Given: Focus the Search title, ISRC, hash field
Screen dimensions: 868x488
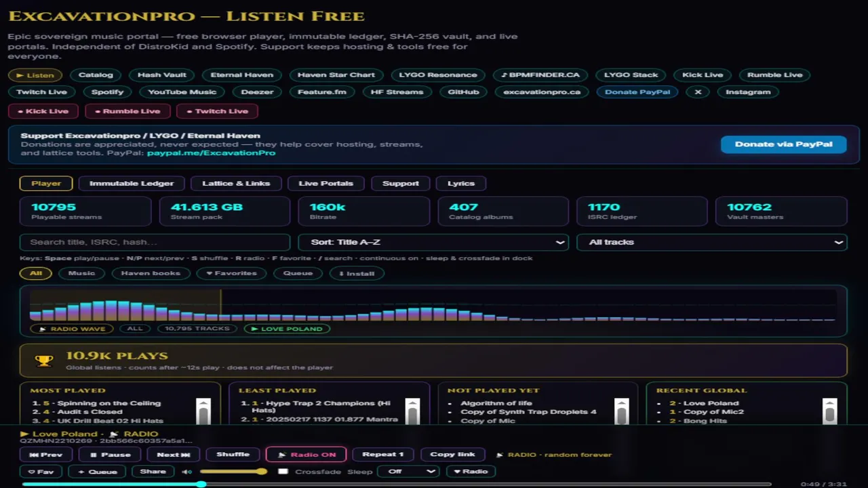Looking at the screenshot, I should click(155, 242).
